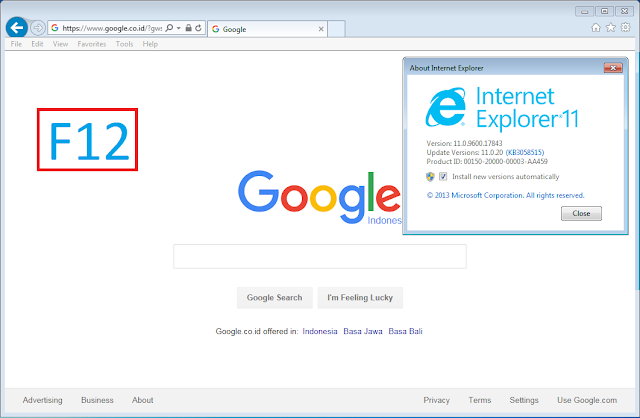Maximize the Internet Explorer window
The width and height of the screenshot is (640, 418).
click(604, 11)
